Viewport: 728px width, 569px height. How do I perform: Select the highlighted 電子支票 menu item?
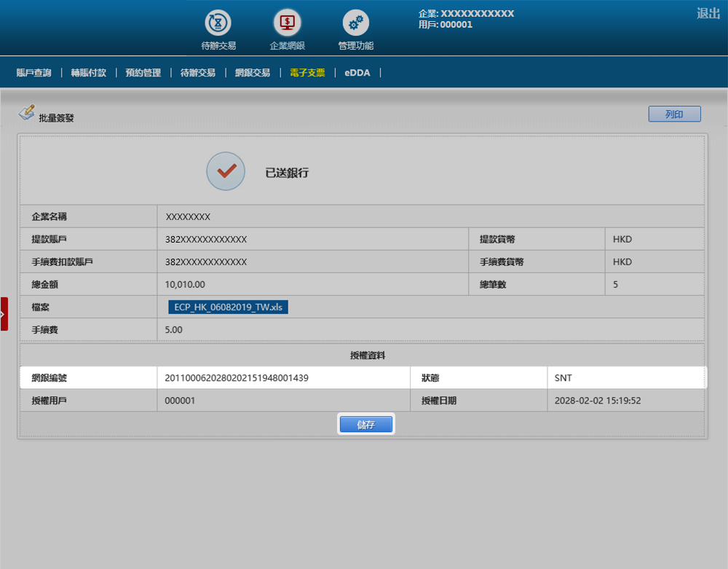click(x=307, y=73)
